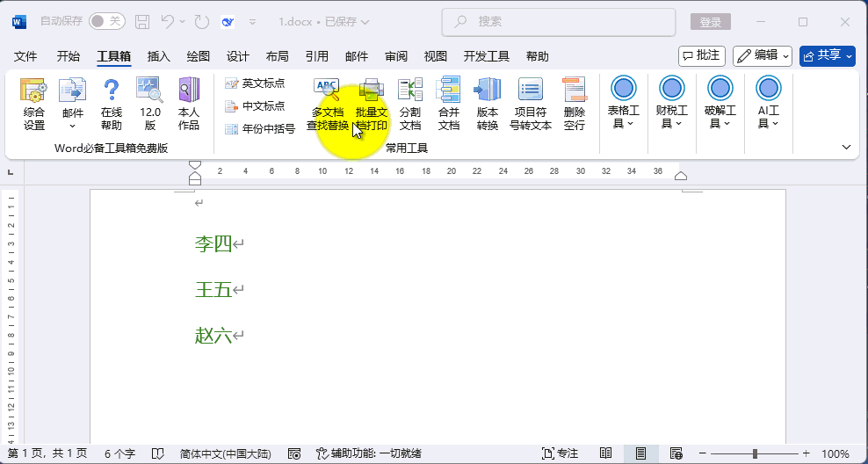Switch to print layout view in status bar
The width and height of the screenshot is (868, 464).
point(641,453)
